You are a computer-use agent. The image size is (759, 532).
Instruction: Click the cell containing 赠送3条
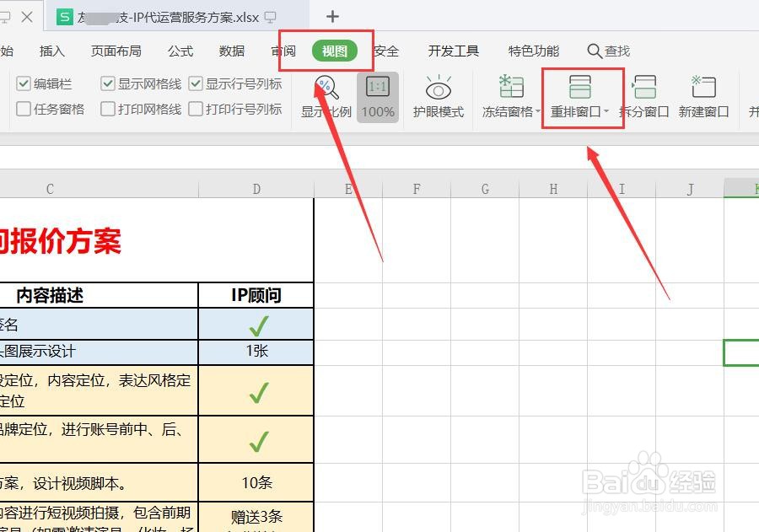click(256, 516)
